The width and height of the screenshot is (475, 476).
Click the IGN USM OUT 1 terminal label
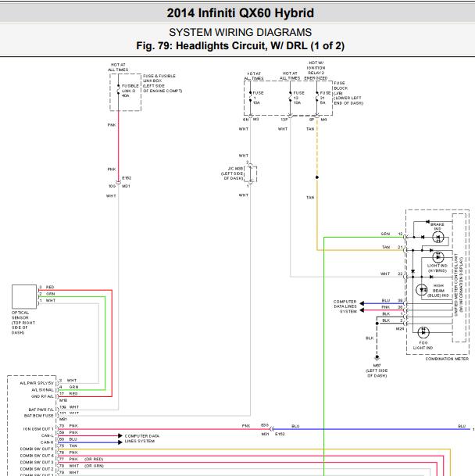pos(38,429)
